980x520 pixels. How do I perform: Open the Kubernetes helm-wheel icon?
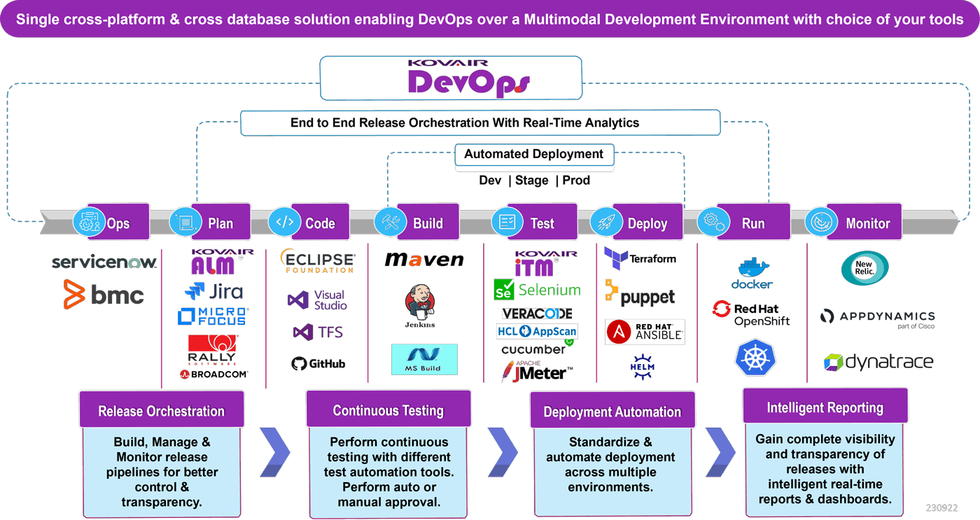tap(755, 358)
